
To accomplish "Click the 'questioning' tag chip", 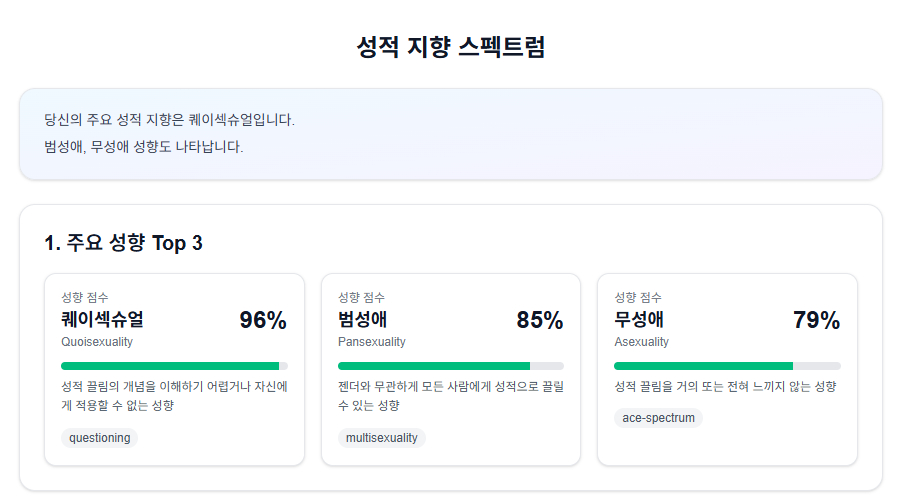I will [x=99, y=438].
